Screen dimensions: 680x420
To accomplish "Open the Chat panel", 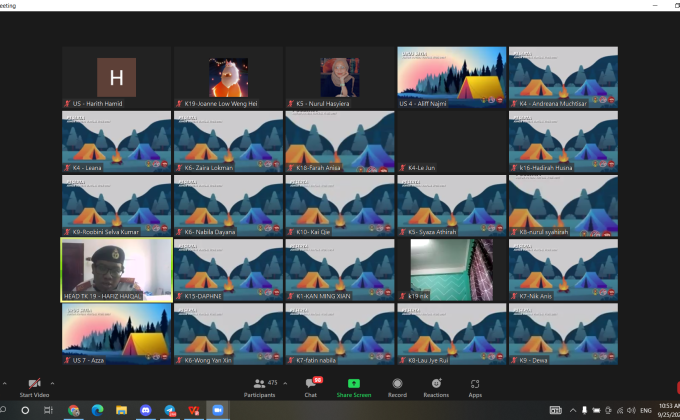I will click(310, 384).
